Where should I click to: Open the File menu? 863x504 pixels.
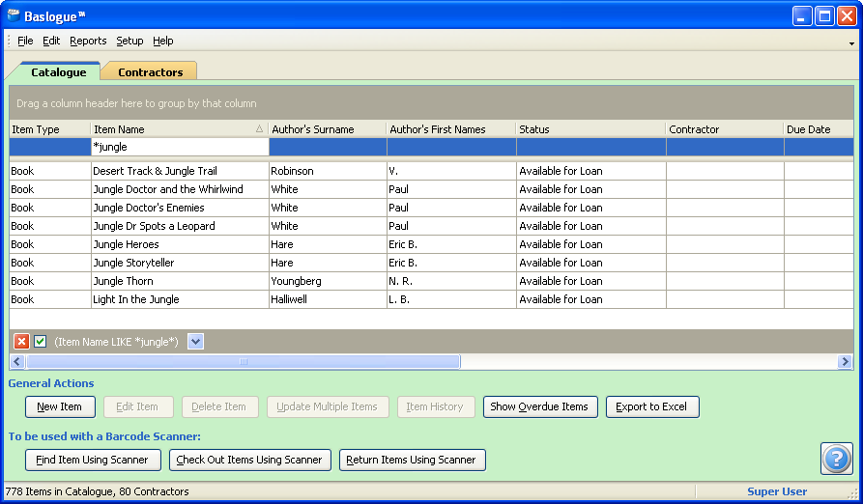[25, 41]
